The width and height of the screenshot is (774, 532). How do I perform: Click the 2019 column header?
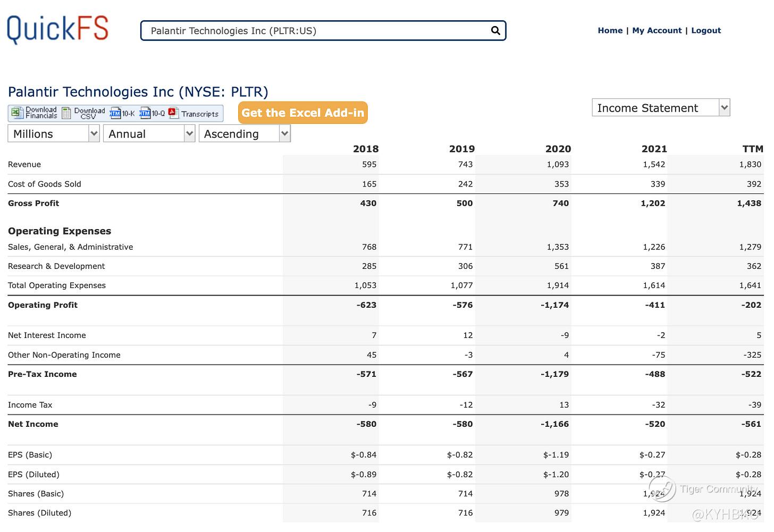click(x=462, y=149)
